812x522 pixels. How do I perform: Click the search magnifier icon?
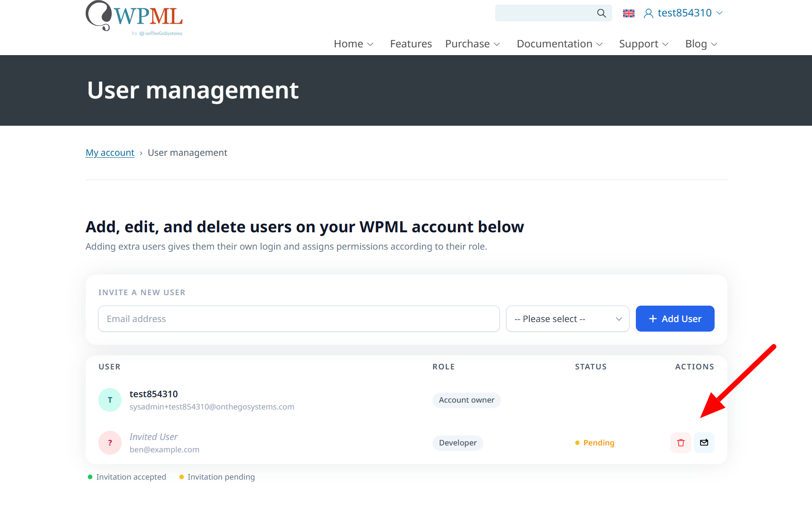click(601, 13)
